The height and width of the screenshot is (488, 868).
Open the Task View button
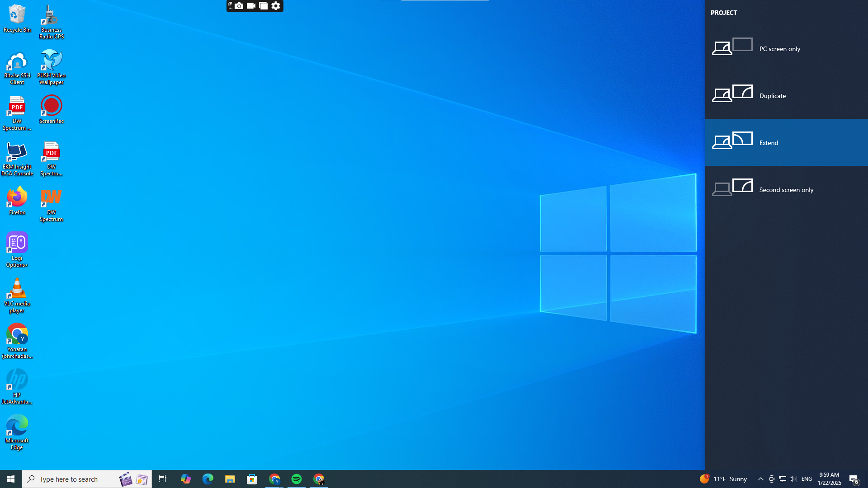coord(163,479)
